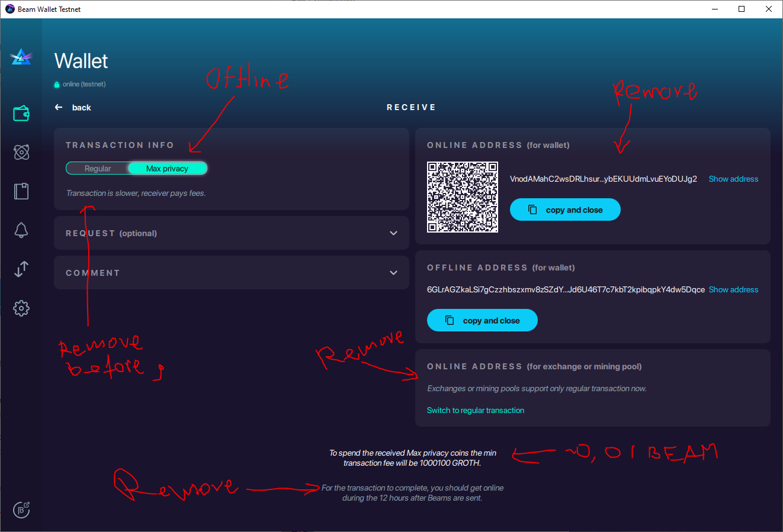Open the address book icon
Screen dimensions: 783x532
coord(21,191)
